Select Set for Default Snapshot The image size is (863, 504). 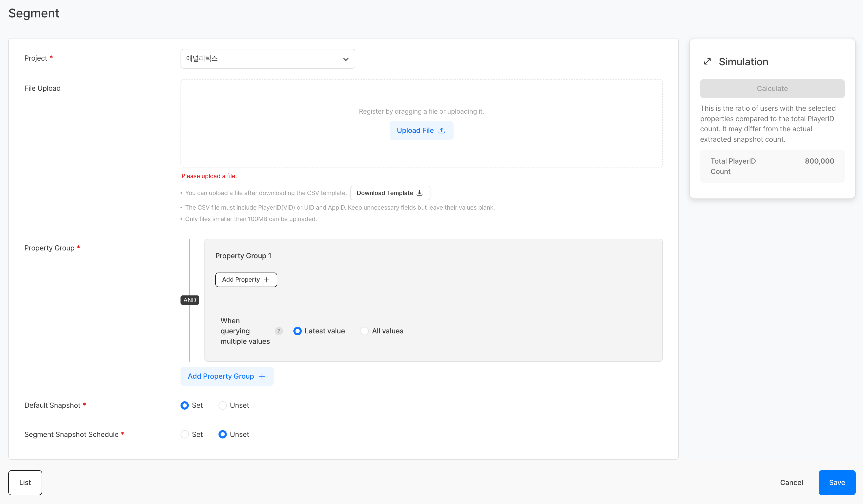[185, 405]
